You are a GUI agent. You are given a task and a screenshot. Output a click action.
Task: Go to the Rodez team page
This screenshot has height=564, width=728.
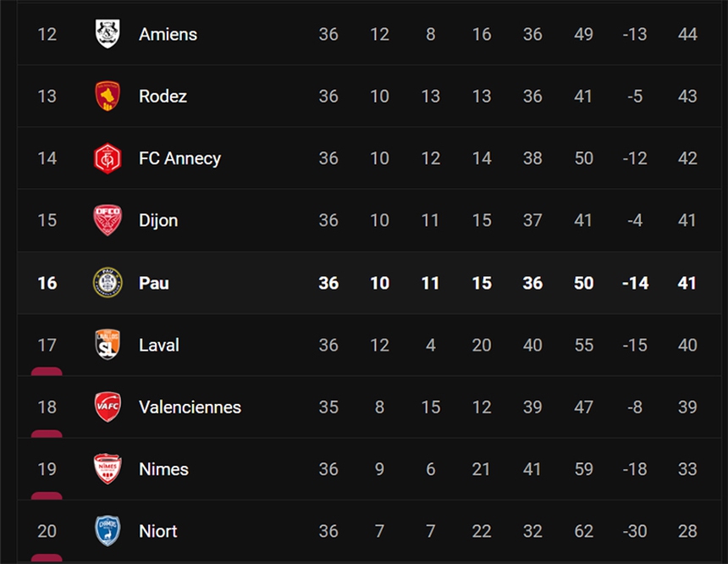pyautogui.click(x=163, y=96)
